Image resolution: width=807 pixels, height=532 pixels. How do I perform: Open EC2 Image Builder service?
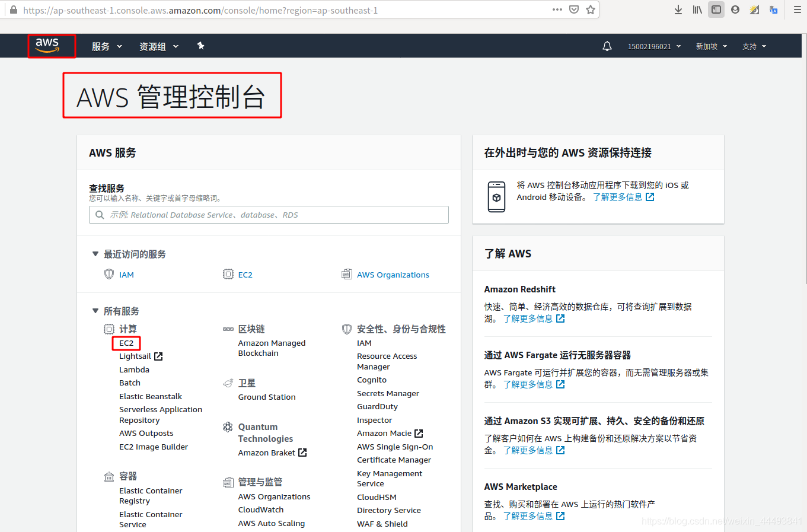[154, 447]
